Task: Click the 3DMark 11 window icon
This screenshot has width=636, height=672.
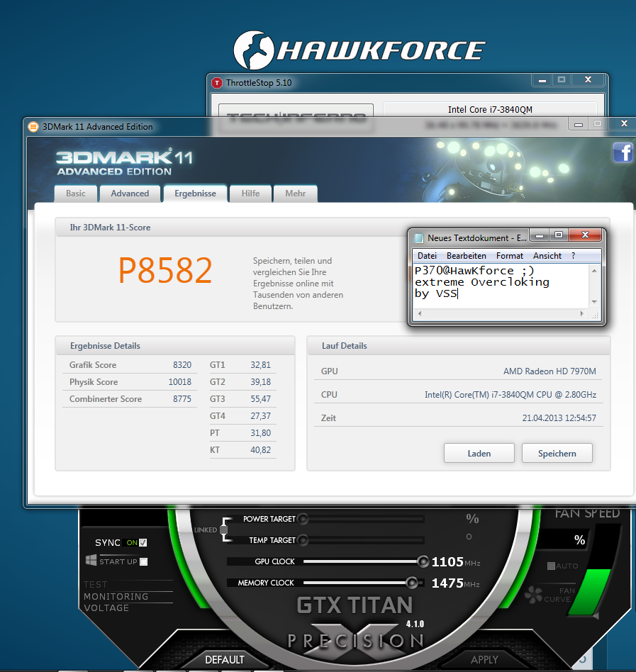Action: [33, 127]
